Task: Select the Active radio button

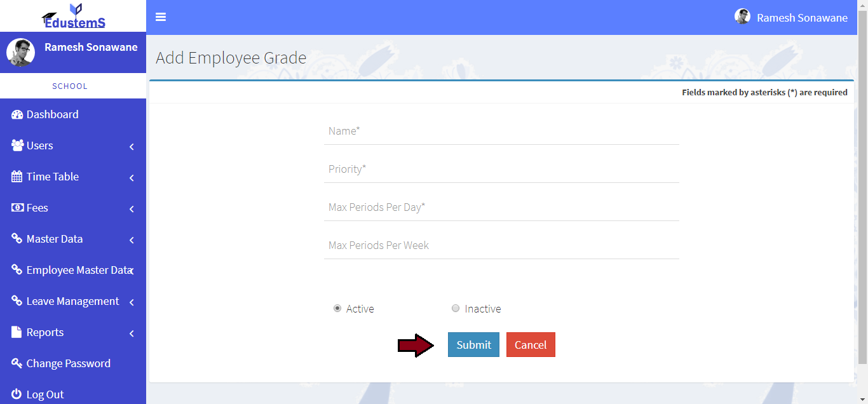Action: pos(337,309)
